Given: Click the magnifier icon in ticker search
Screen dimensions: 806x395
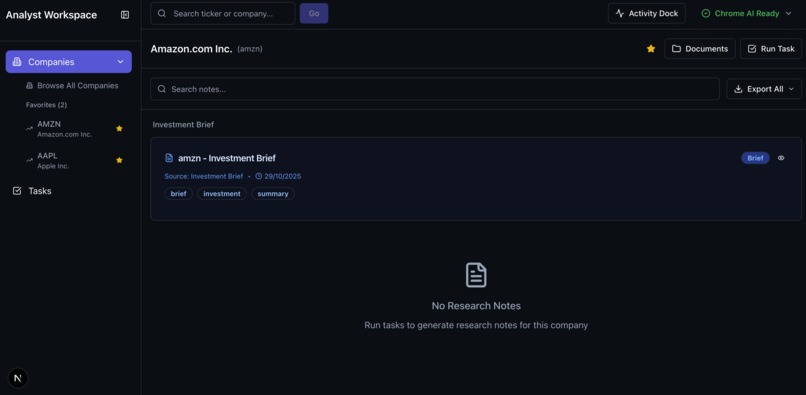Looking at the screenshot, I should [x=162, y=13].
